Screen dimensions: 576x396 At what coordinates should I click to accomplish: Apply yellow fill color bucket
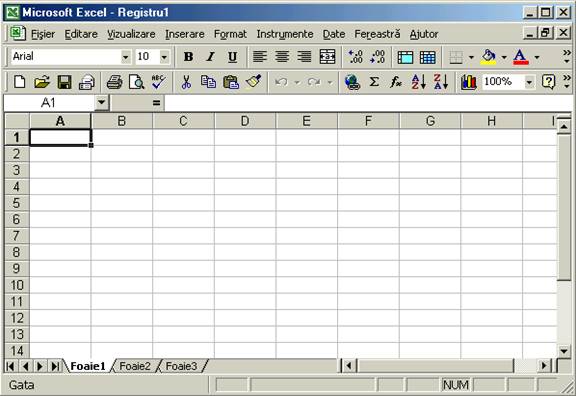[x=489, y=57]
